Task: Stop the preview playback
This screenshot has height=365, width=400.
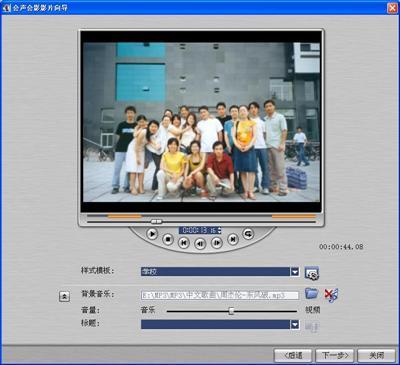Action: coord(168,239)
